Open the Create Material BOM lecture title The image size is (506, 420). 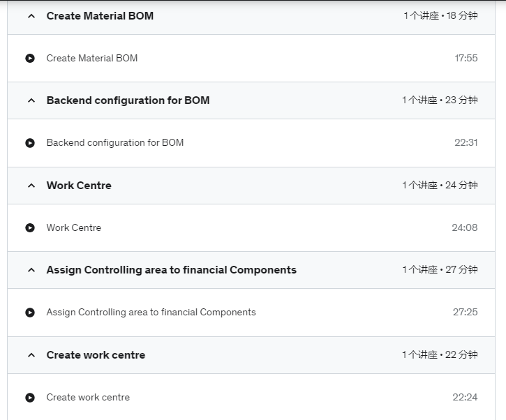click(x=92, y=58)
